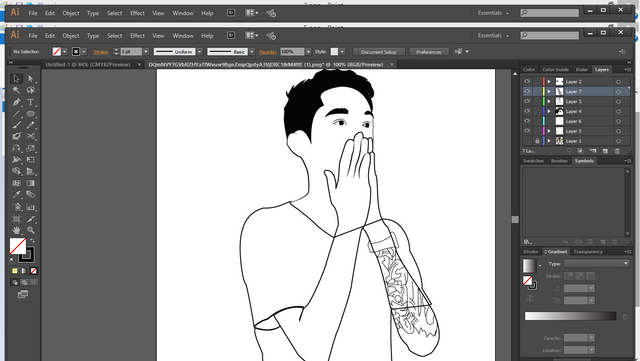The height and width of the screenshot is (361, 640).
Task: Select the Eraser tool
Action: (x=16, y=136)
